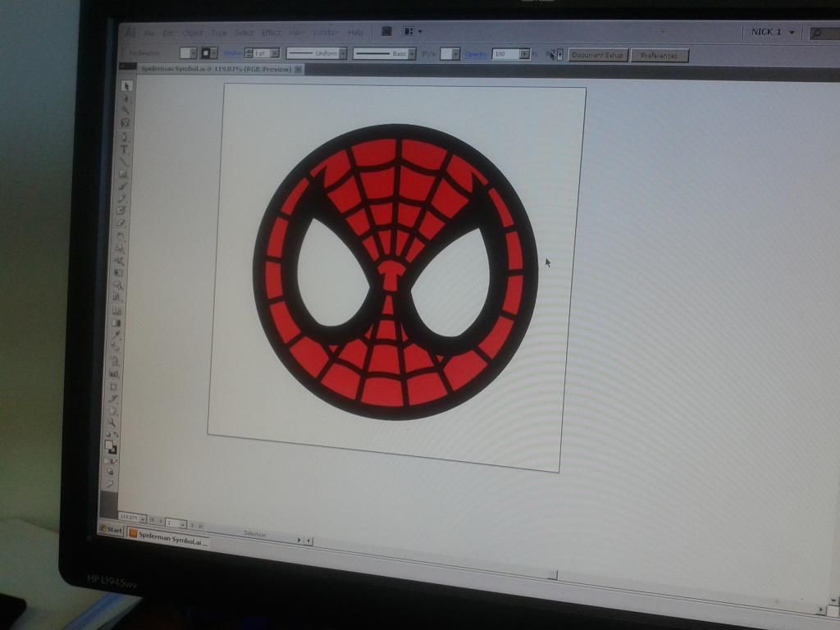The height and width of the screenshot is (630, 840).
Task: Select the Pen tool
Action: 125,137
